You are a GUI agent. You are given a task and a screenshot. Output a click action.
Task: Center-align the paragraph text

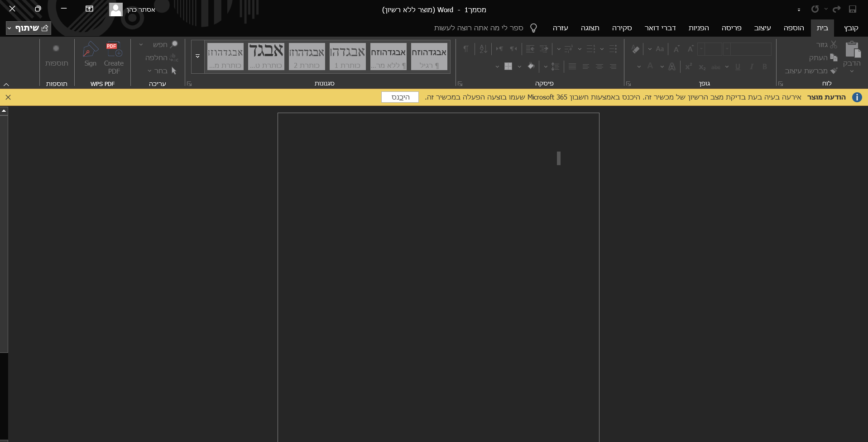(599, 67)
